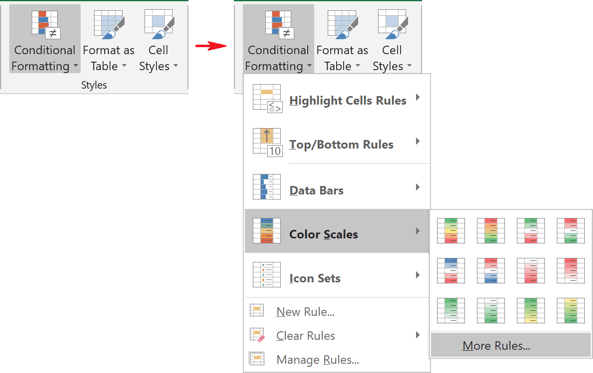Click Conditional Formatting icon above the open menu

pyautogui.click(x=278, y=25)
